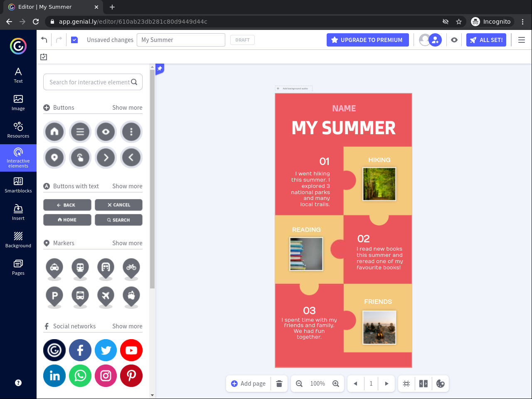Click the fit-to-screen canvas icon
The image size is (532, 399).
(x=406, y=384)
